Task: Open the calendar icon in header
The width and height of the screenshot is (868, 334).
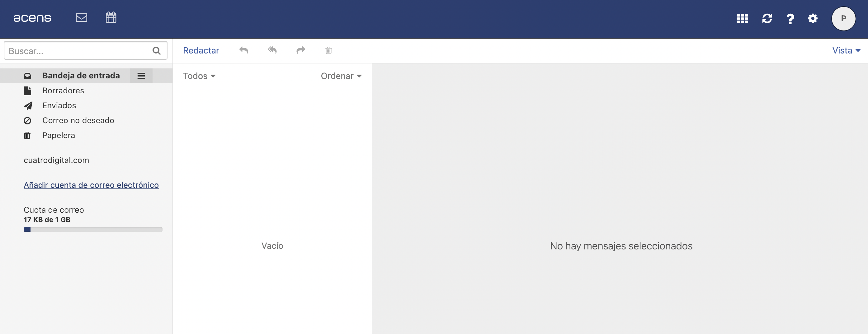Action: coord(111,17)
